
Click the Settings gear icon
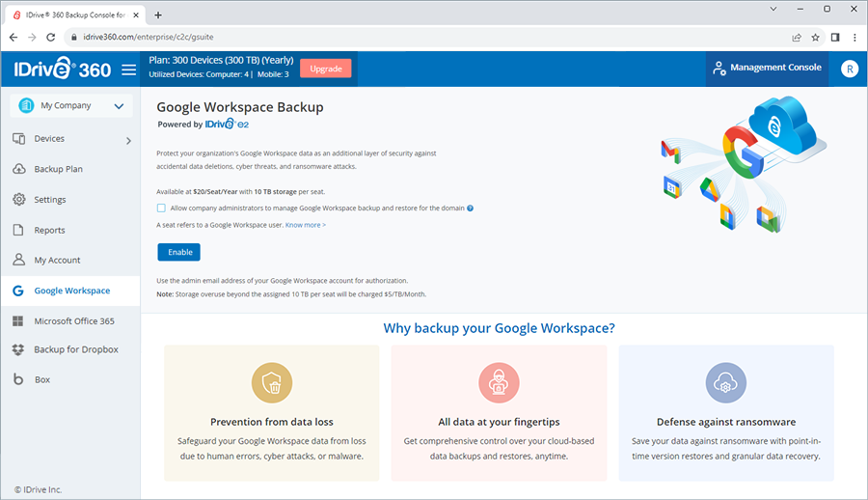19,199
